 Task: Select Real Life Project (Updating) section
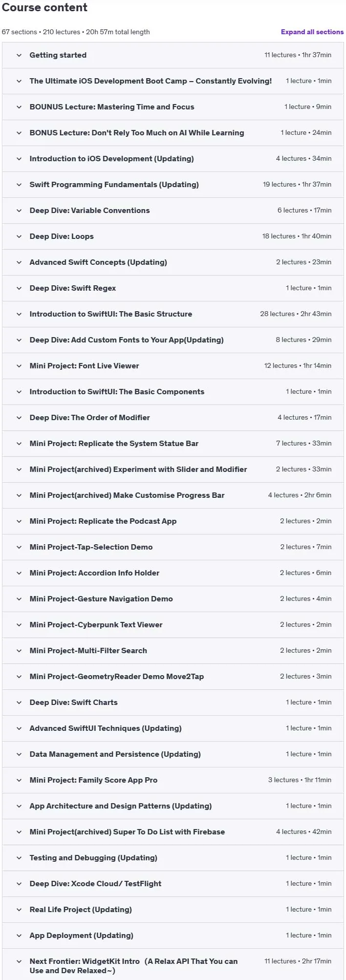[81, 910]
